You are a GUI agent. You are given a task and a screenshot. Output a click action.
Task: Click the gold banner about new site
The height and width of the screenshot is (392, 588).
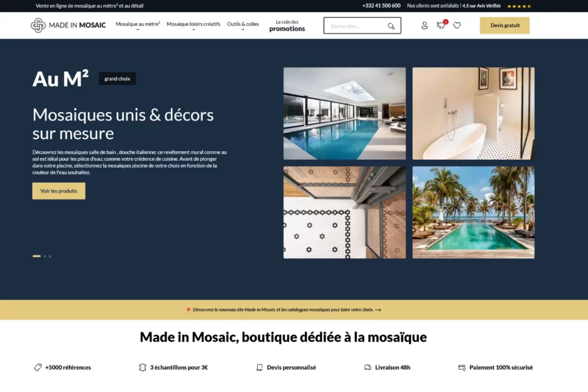tap(284, 309)
